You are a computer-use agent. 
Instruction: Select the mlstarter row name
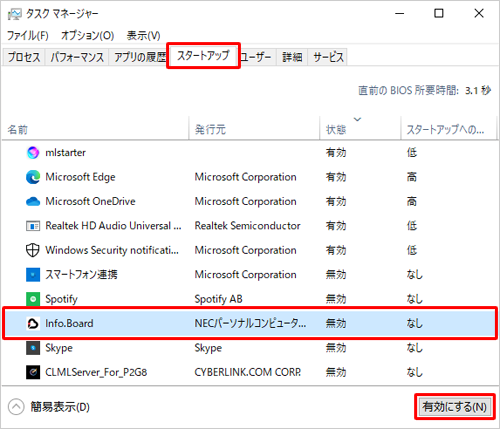point(65,153)
